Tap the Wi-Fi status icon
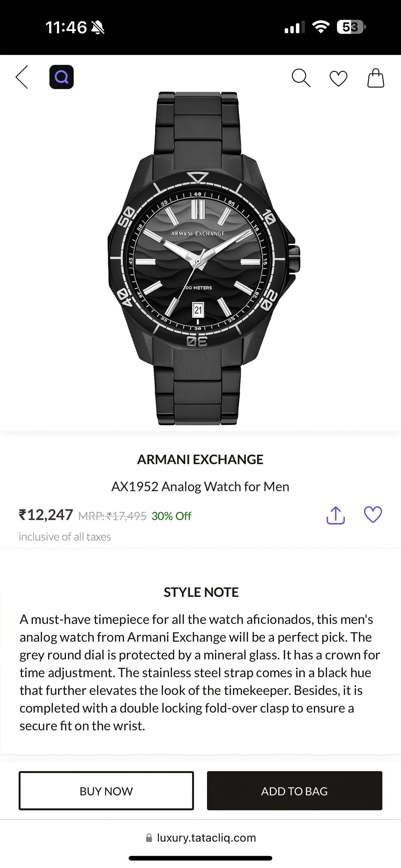Viewport: 401px width, 868px height. coord(321,27)
